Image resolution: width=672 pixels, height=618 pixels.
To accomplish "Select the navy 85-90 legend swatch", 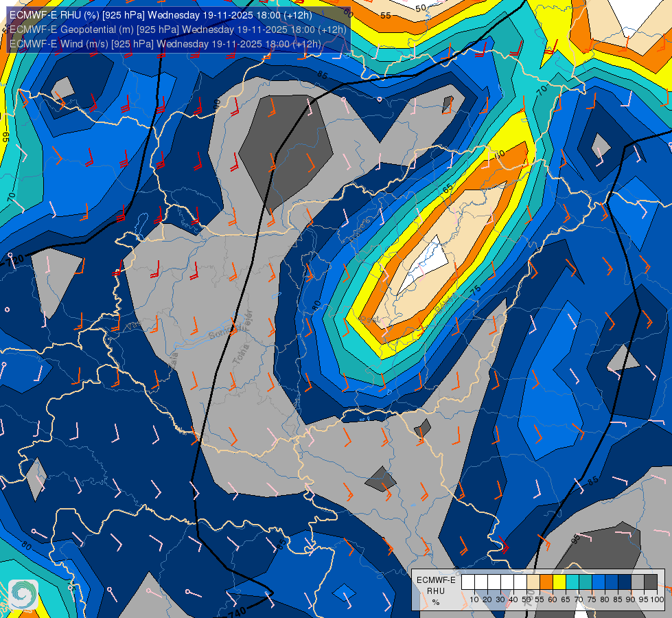I will coord(625,582).
